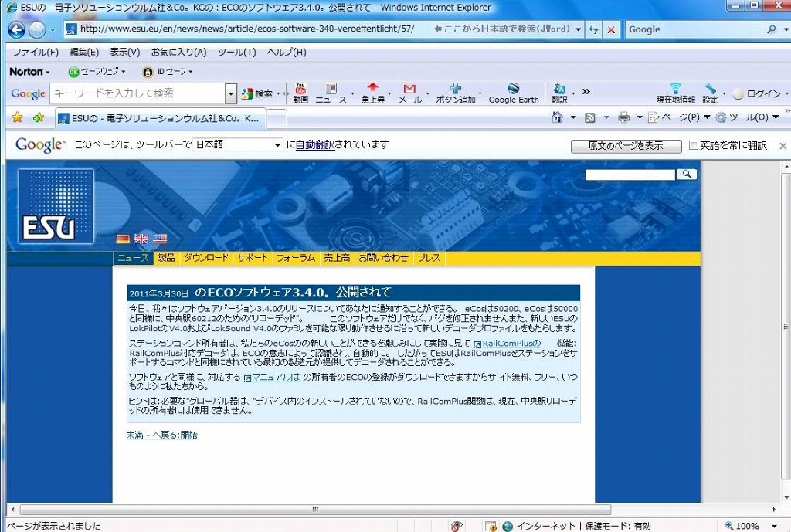Close the Google translation bar
Screen dimensions: 791x532
[783, 146]
